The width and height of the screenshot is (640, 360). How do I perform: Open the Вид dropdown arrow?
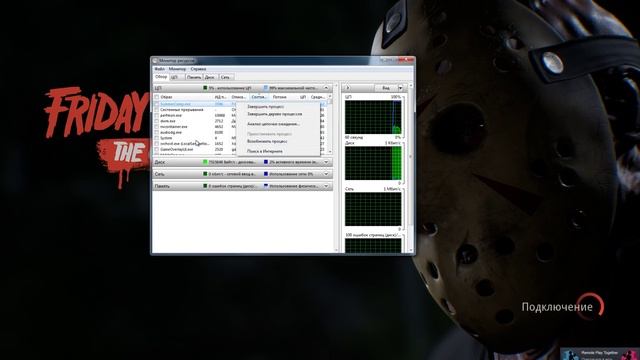(400, 88)
